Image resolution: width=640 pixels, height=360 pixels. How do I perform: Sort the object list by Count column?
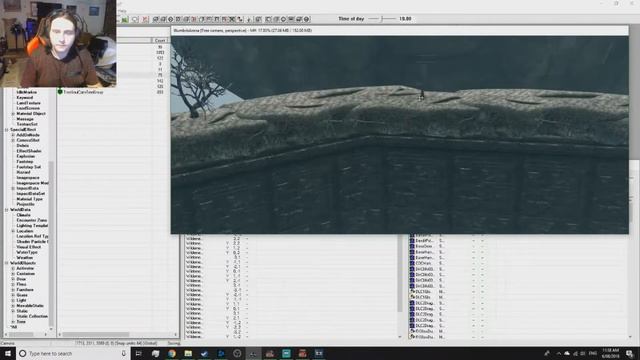coord(160,40)
